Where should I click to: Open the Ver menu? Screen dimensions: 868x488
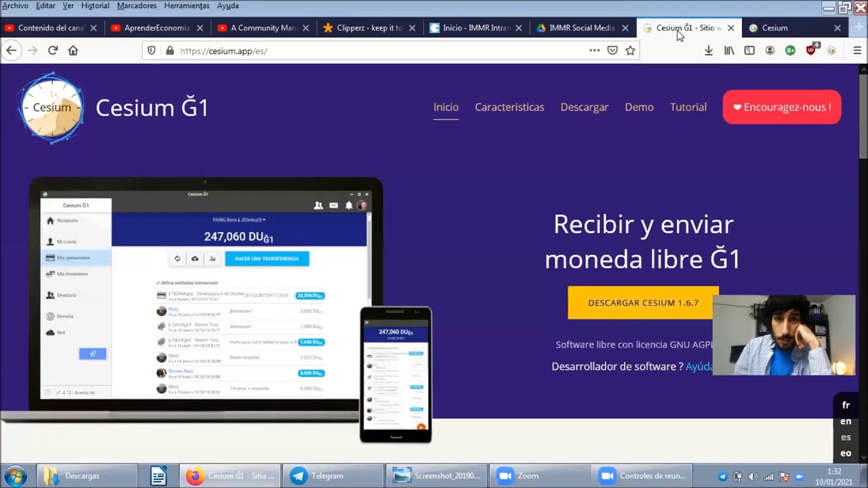(68, 5)
